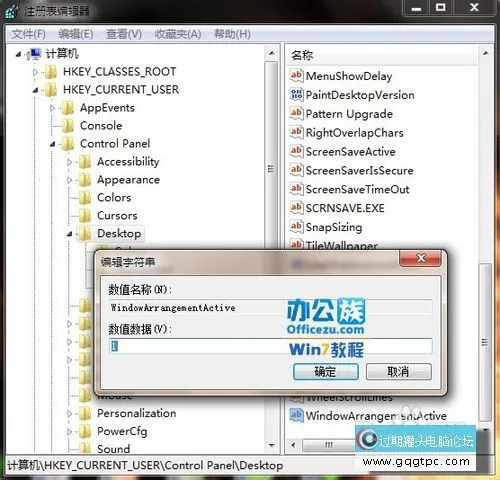
Task: Select the MenuShowDelay value name
Action: pyautogui.click(x=349, y=76)
